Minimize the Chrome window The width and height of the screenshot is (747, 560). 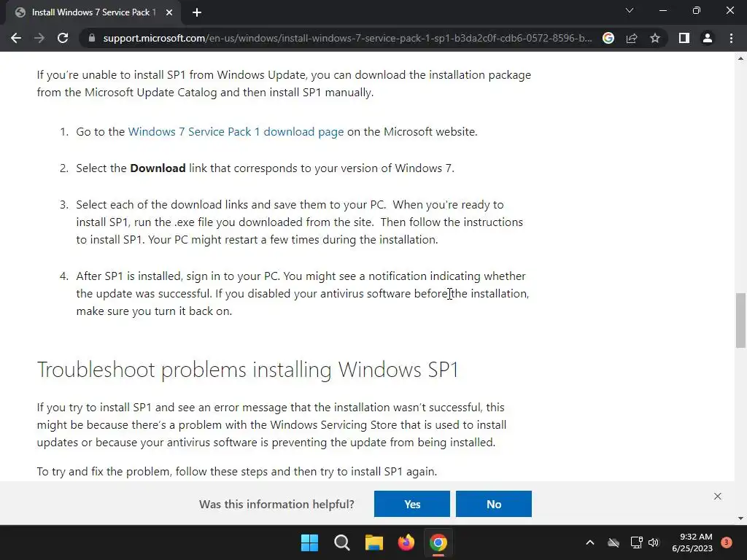point(663,10)
